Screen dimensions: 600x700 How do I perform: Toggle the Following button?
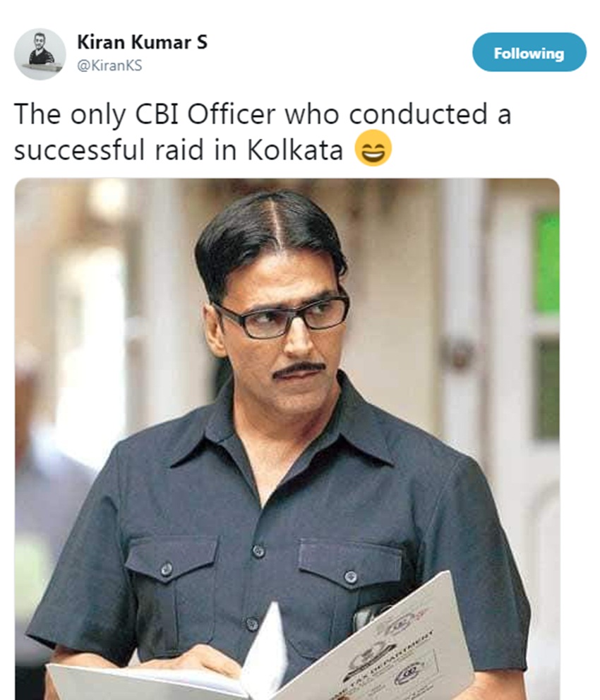529,52
